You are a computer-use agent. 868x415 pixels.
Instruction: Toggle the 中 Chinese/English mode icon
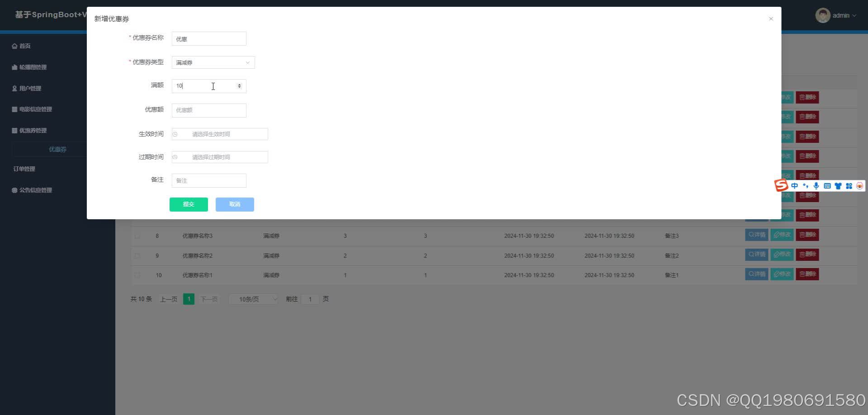[794, 186]
